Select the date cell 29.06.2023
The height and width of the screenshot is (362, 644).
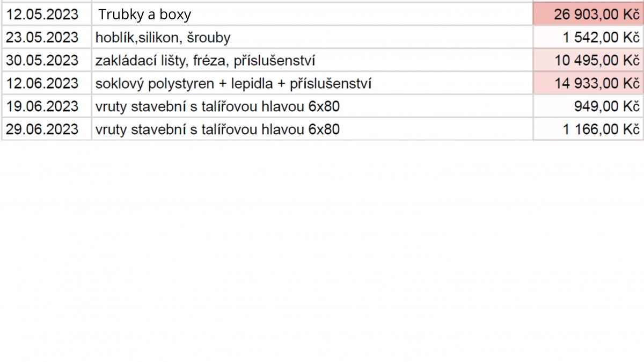tap(47, 129)
